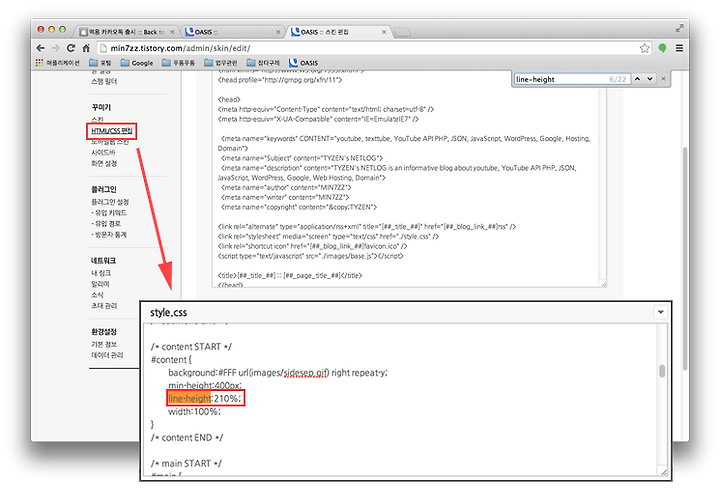Click the link rel="stylesheet" line in HTML
The width and height of the screenshot is (720, 503).
coord(328,237)
